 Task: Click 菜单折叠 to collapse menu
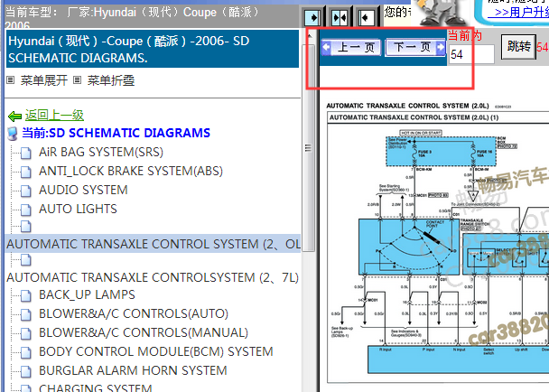coord(111,80)
